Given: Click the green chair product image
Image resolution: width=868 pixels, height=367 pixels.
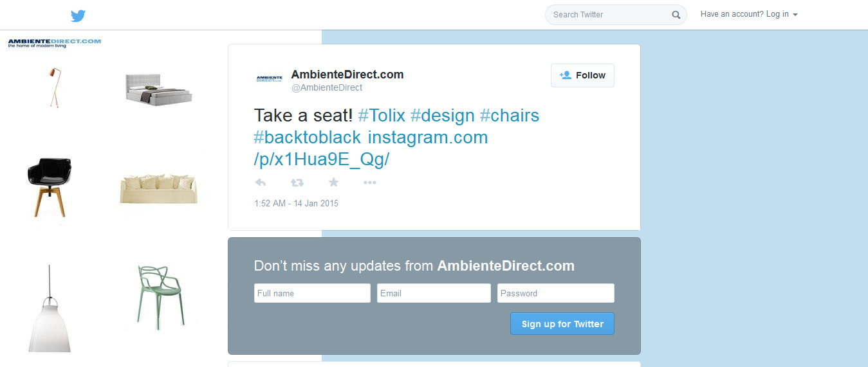Looking at the screenshot, I should click(159, 298).
